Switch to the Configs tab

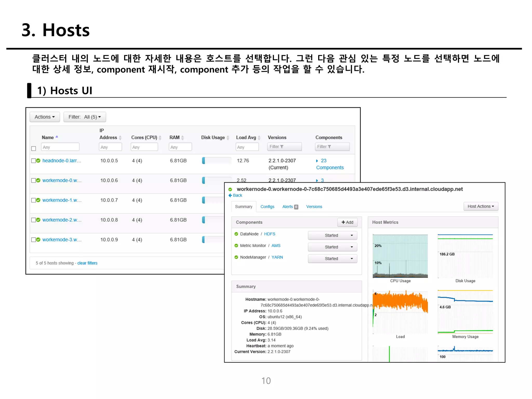point(267,207)
